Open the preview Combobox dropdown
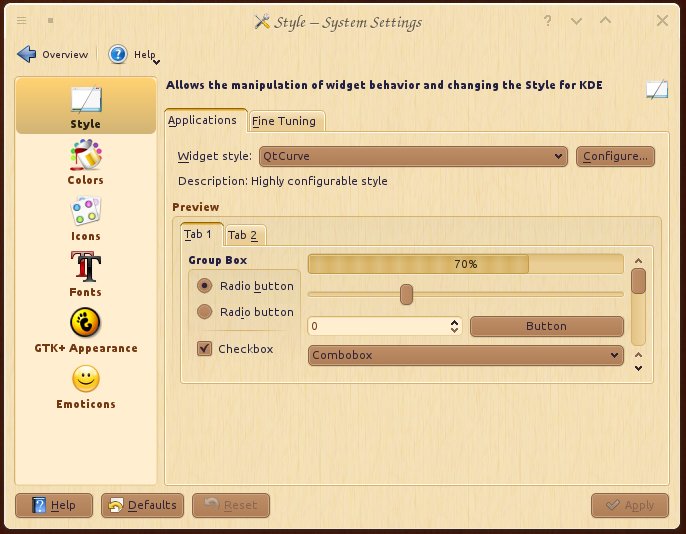 (x=466, y=355)
